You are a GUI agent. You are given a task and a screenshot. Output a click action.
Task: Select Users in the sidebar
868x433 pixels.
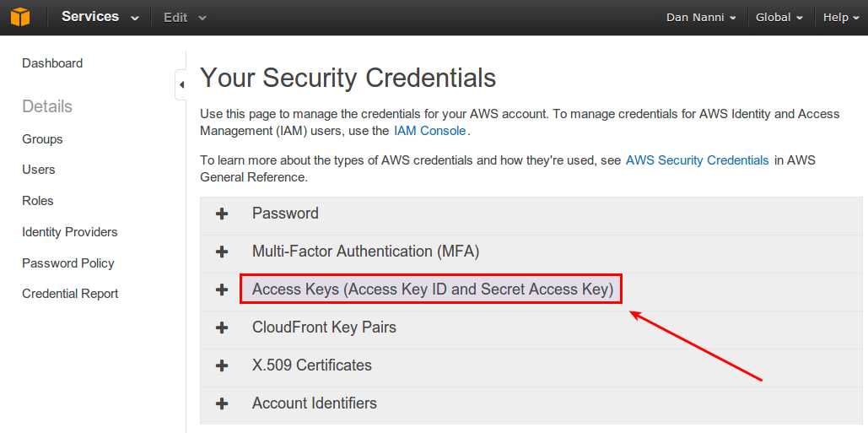point(39,170)
